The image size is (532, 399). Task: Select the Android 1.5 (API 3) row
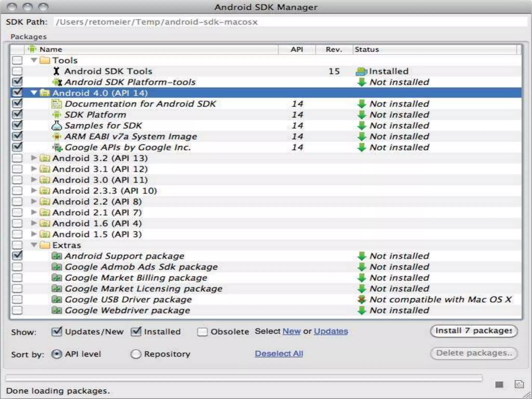point(265,234)
